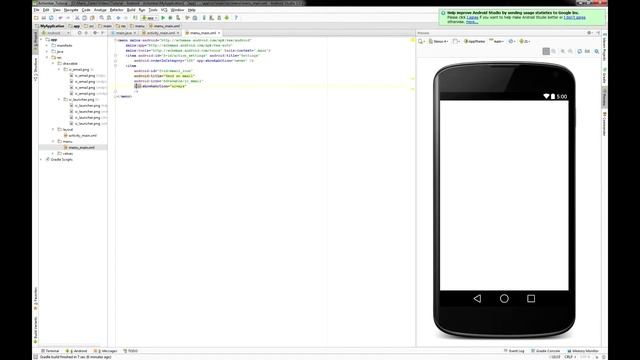The image size is (640, 360).
Task: Click the Save All icon in toolbar
Action: [x=44, y=18]
